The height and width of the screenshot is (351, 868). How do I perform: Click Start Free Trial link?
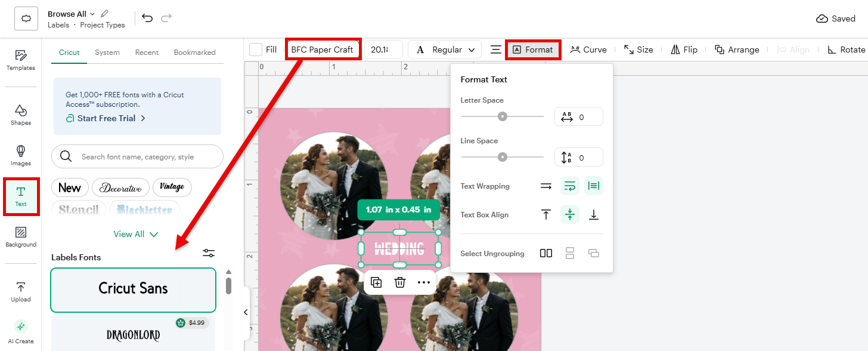click(x=106, y=118)
